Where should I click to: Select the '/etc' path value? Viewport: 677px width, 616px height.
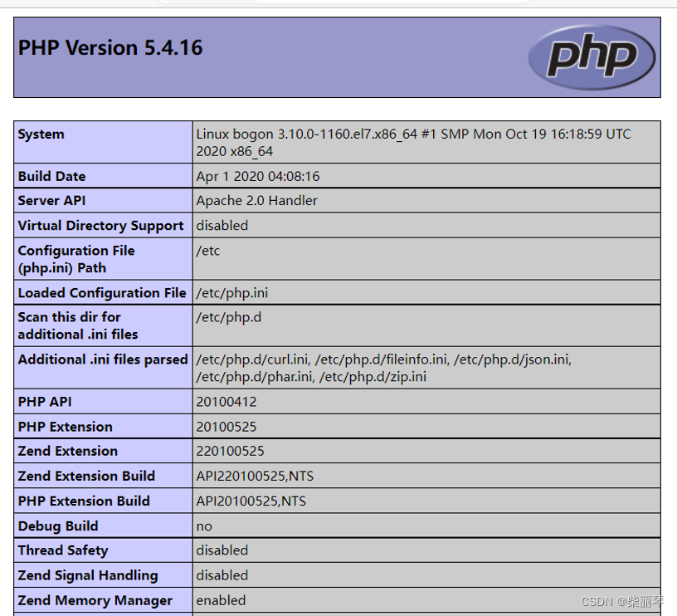[x=208, y=251]
